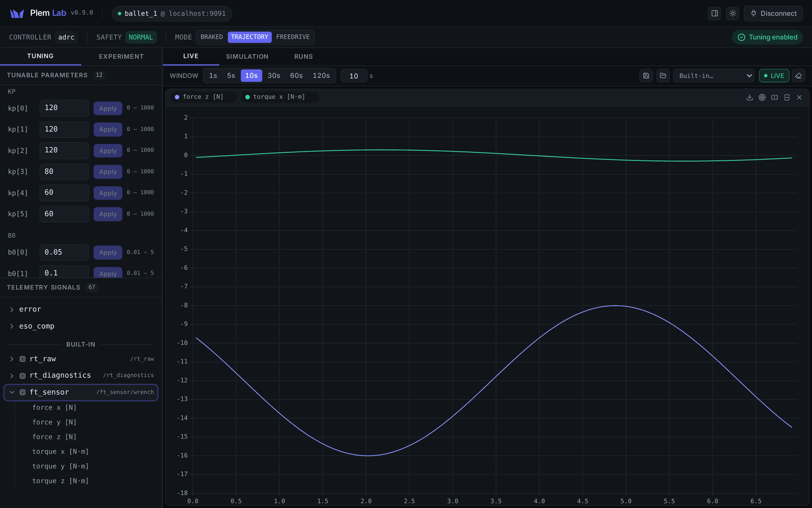The image size is (812, 508).
Task: Set mode to BRAKED
Action: tap(211, 37)
